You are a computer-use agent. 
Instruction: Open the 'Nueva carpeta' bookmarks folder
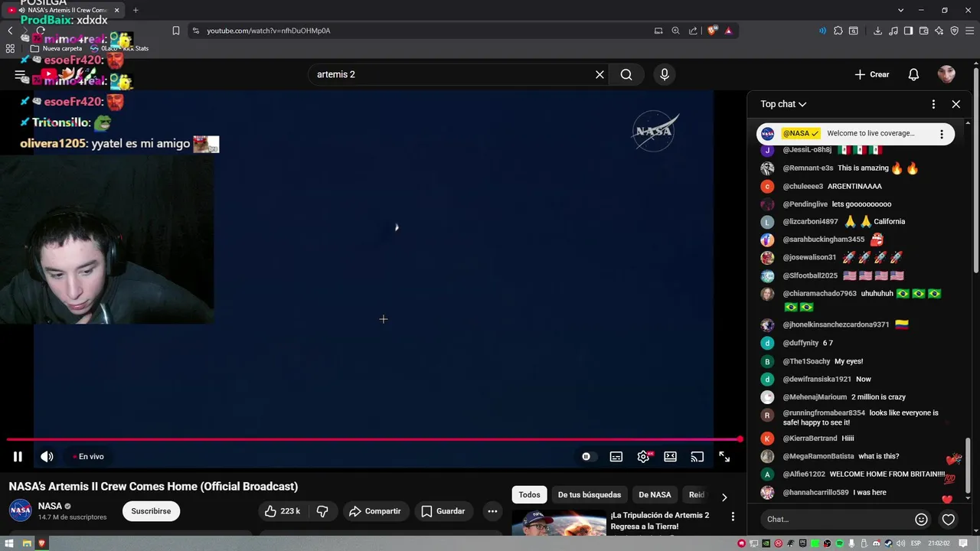pos(57,48)
